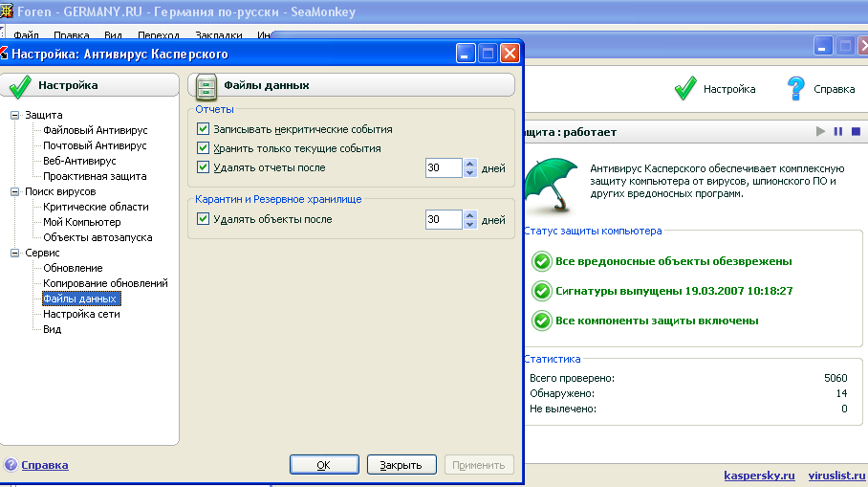Click the OK button

coord(324,465)
